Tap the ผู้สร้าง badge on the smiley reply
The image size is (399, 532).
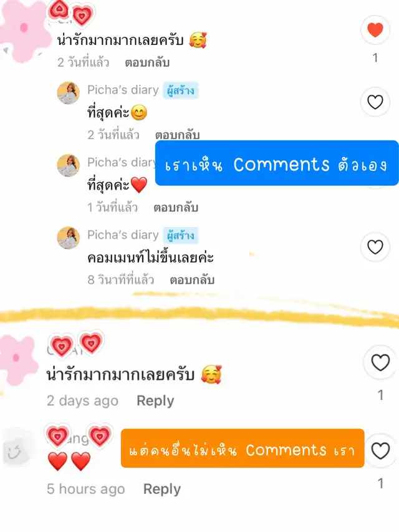click(181, 90)
